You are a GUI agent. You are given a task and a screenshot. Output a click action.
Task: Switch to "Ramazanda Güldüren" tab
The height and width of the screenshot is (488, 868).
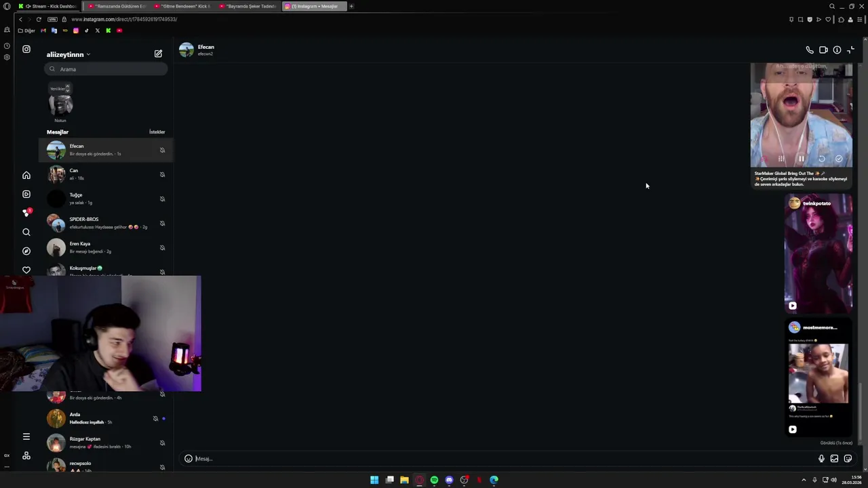(x=117, y=6)
